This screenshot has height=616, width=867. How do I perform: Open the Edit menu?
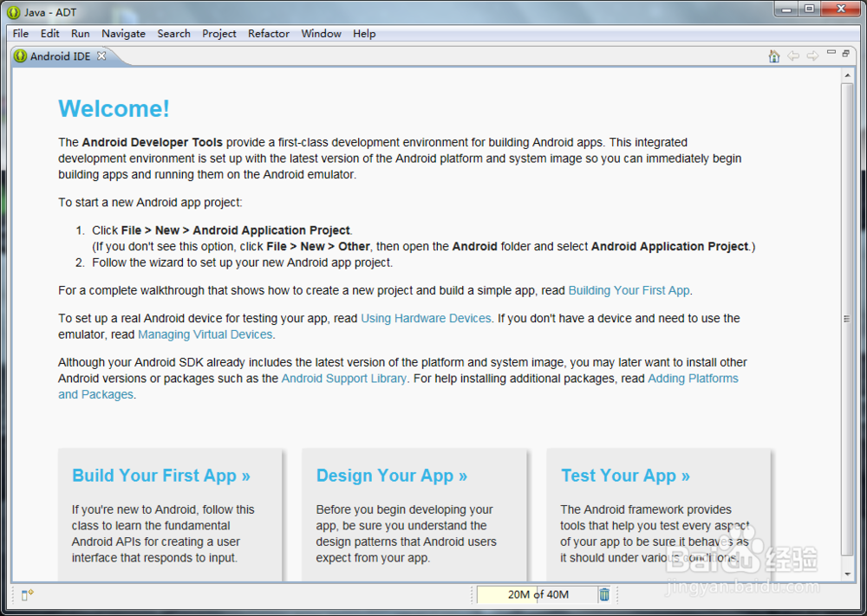click(x=49, y=34)
